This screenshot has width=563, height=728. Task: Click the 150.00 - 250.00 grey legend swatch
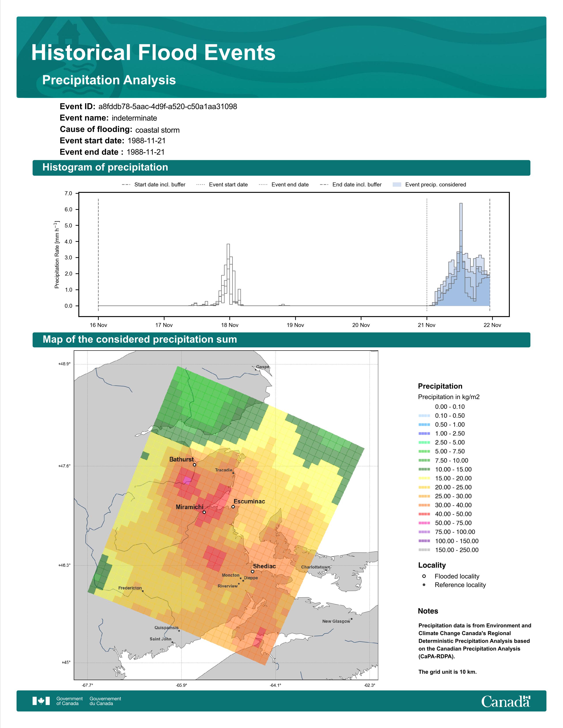424,550
